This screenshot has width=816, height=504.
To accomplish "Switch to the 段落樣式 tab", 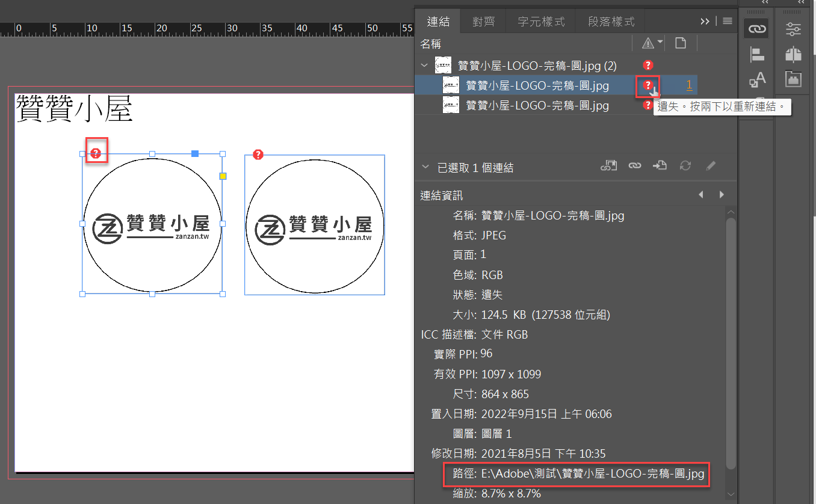I will [x=611, y=22].
